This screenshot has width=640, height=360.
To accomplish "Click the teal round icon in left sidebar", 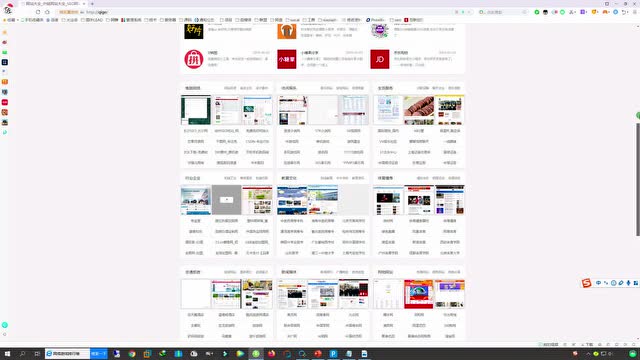I will click(x=4, y=325).
